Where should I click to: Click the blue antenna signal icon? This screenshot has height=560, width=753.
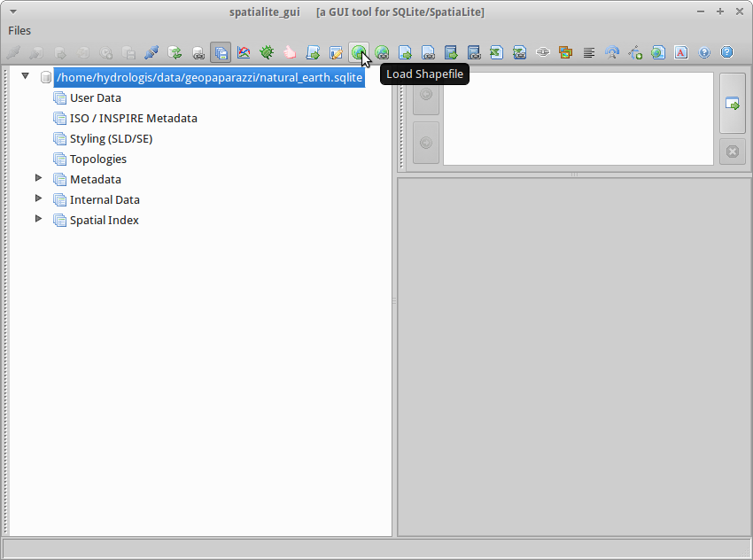click(x=612, y=52)
